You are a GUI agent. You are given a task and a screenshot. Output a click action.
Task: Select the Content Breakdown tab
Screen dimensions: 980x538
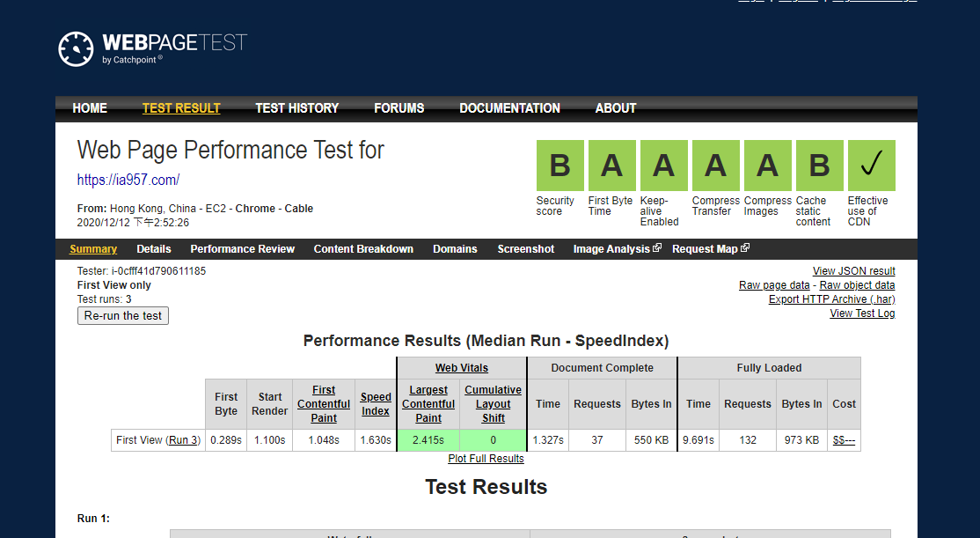coord(363,249)
